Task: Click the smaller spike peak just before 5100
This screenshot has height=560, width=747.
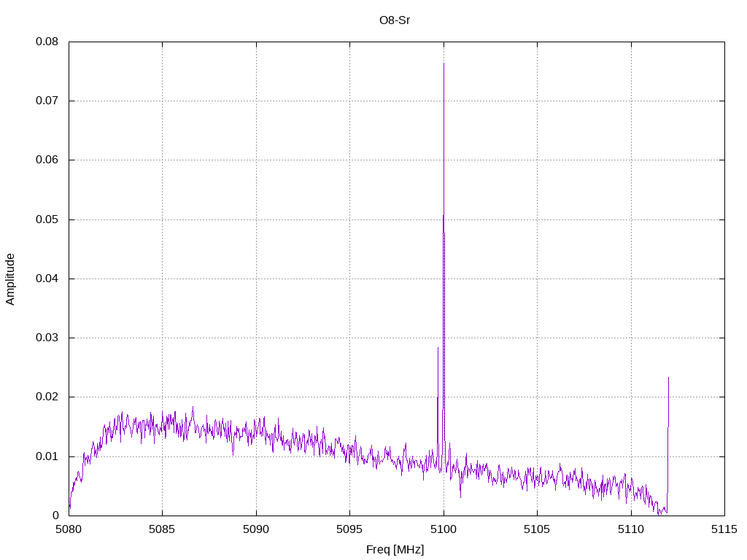Action: (438, 348)
